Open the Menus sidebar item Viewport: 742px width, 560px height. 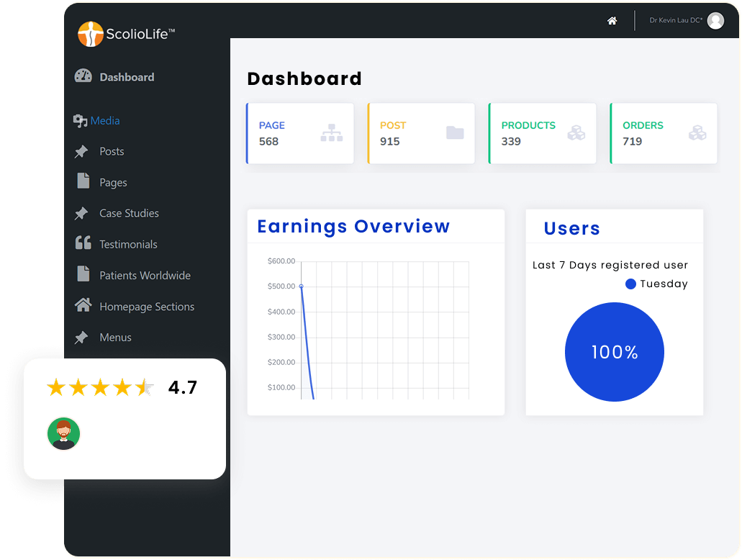pyautogui.click(x=115, y=338)
